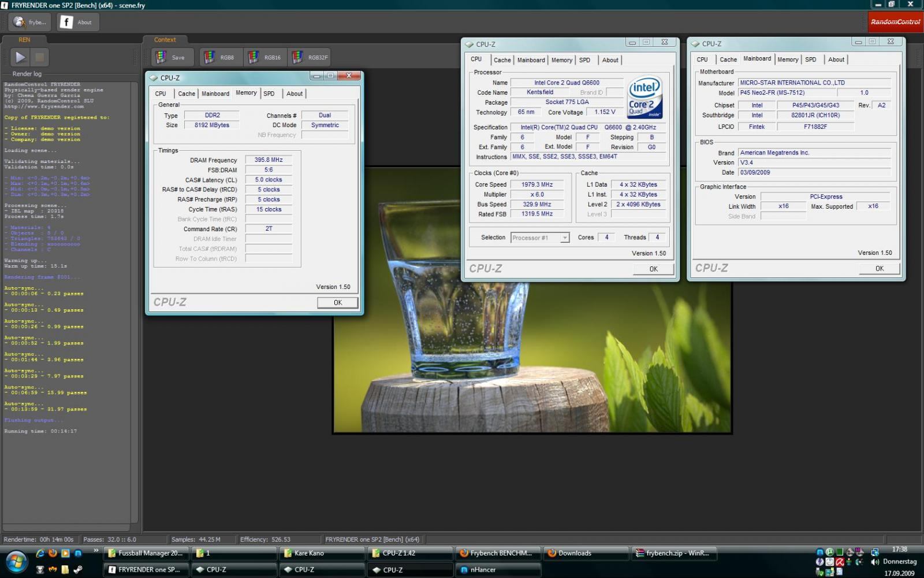
Task: Switch to the Context panel tab
Action: click(165, 39)
